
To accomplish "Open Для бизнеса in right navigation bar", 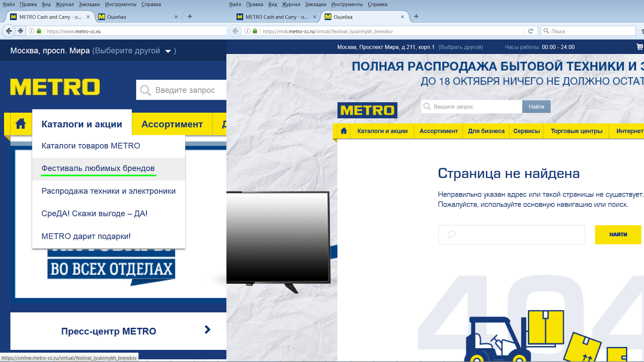I will [x=486, y=131].
